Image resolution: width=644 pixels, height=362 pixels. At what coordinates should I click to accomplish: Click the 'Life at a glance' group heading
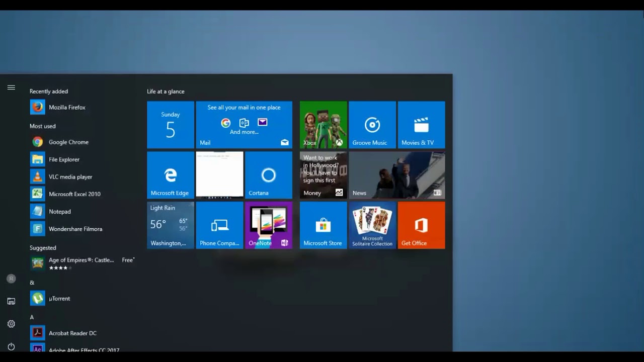166,92
